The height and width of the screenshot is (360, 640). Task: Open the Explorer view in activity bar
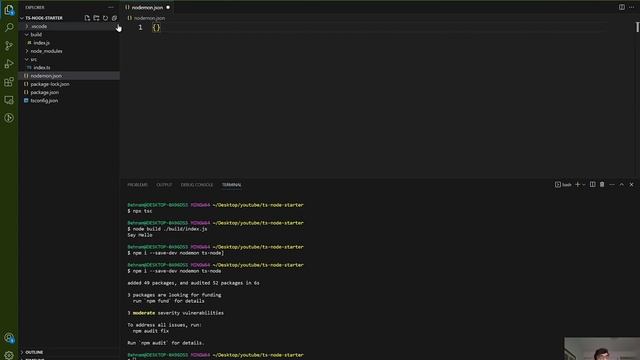pos(9,10)
